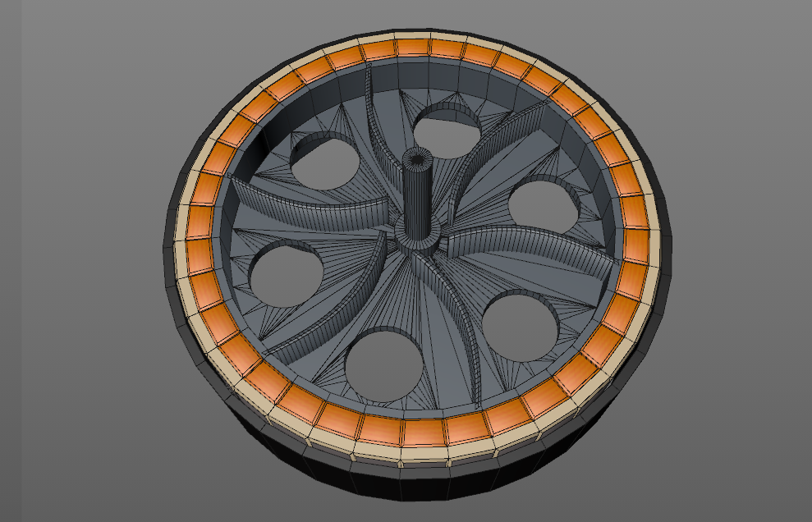Viewport: 812px width, 522px height.
Task: Click the round hub base under the axle
Action: click(x=421, y=235)
